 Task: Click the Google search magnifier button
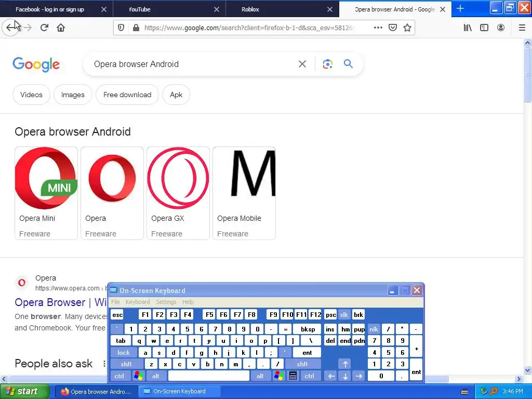348,63
